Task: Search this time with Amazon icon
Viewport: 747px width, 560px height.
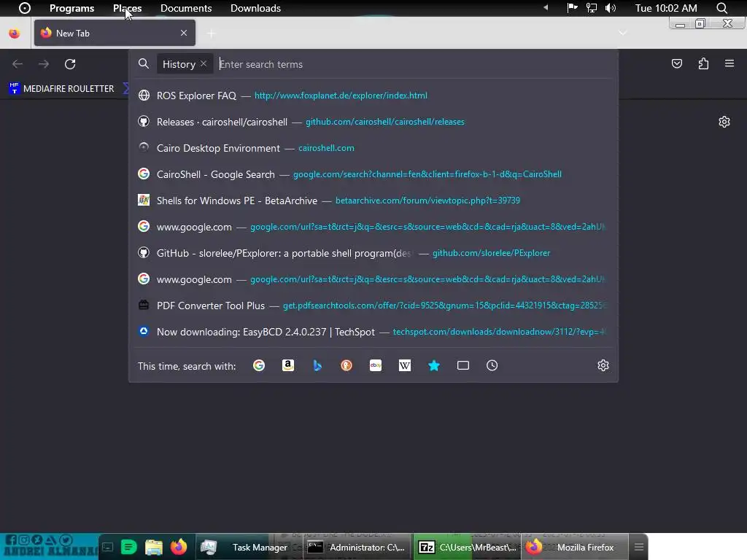Action: [287, 365]
